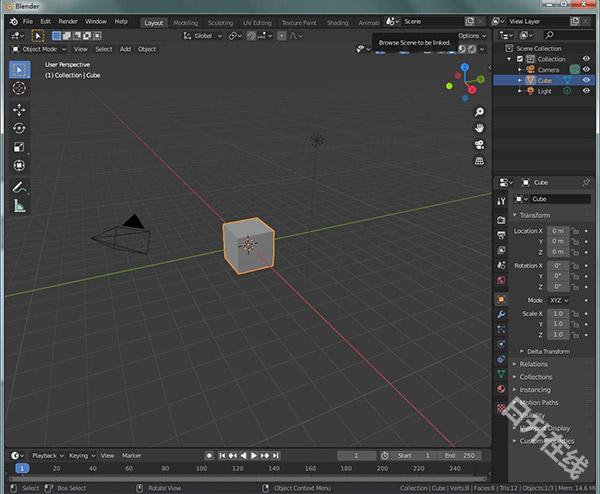Open the Render menu
600x494 pixels.
pyautogui.click(x=68, y=21)
